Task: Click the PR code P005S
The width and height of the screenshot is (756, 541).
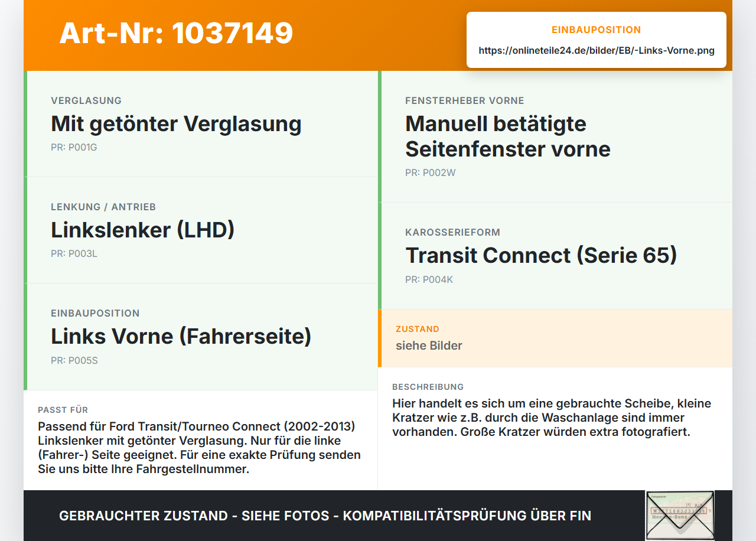Action: [74, 360]
